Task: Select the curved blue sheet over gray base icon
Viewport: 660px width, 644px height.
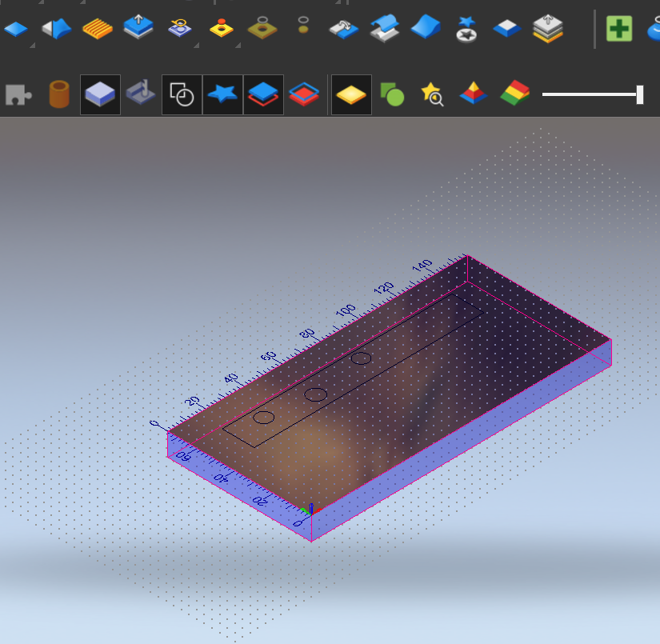Action: tap(385, 28)
